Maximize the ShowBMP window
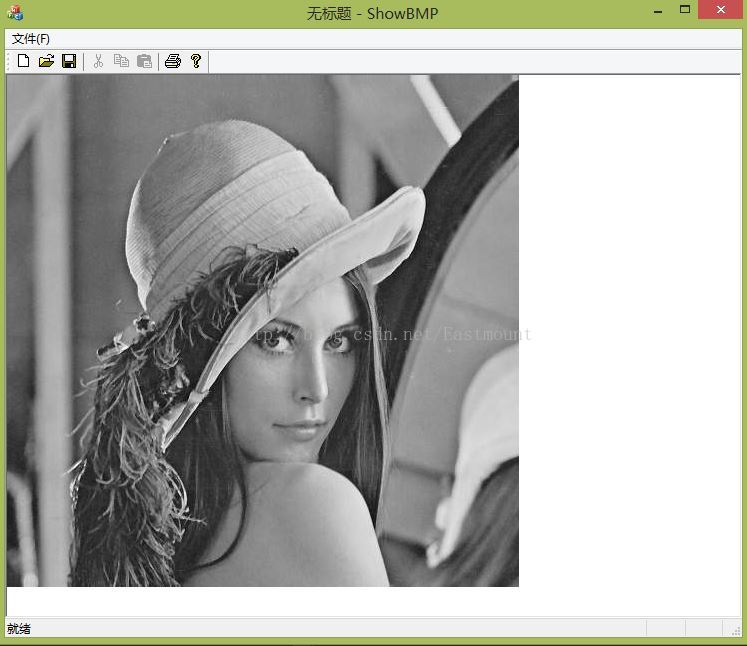 click(x=685, y=10)
